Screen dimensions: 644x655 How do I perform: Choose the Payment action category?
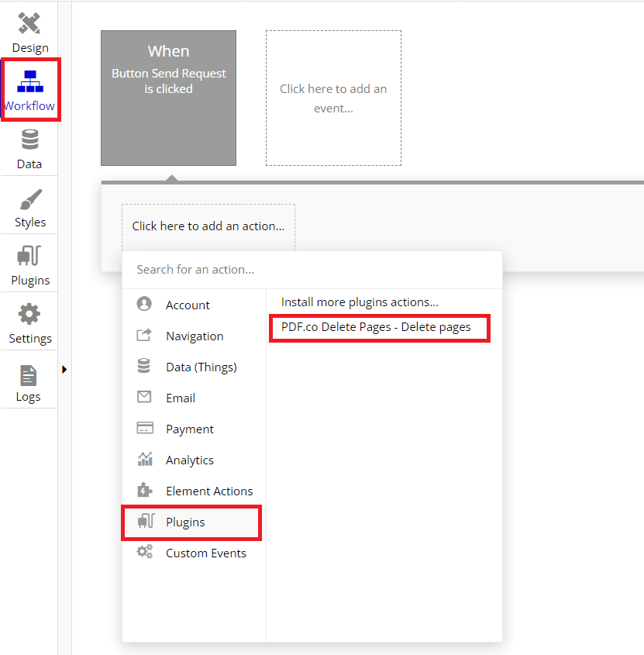point(189,429)
